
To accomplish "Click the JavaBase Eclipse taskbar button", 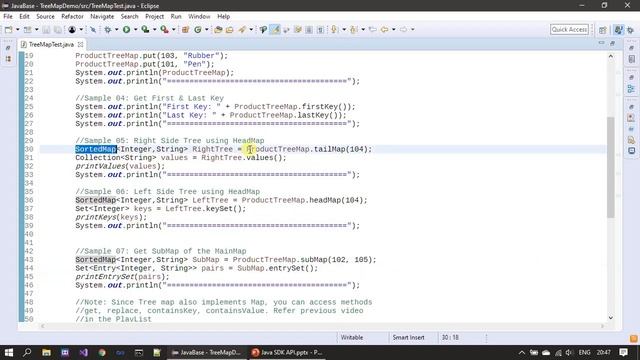I will [207, 352].
